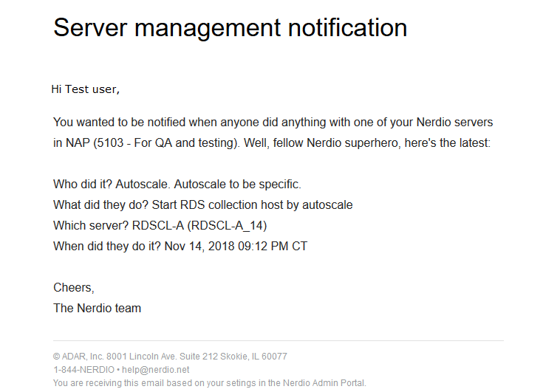543x392 pixels.
Task: Click the line starting 'You wanted to be notified'
Action: coord(273,123)
